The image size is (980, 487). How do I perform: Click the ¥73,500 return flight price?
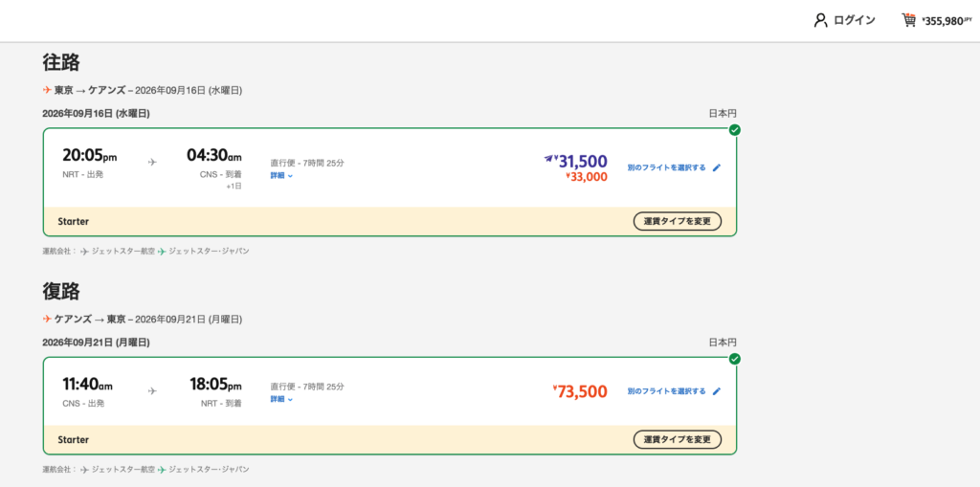580,392
